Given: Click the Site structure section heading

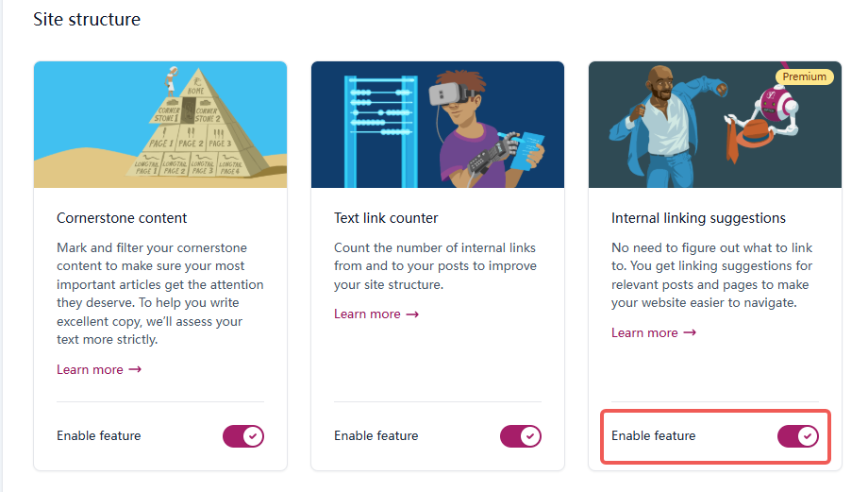Looking at the screenshot, I should (87, 19).
